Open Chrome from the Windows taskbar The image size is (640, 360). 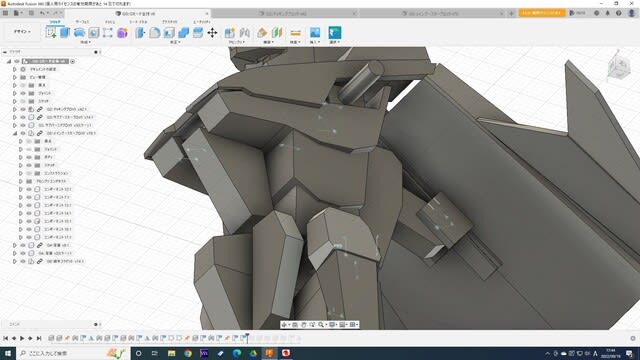pos(188,353)
